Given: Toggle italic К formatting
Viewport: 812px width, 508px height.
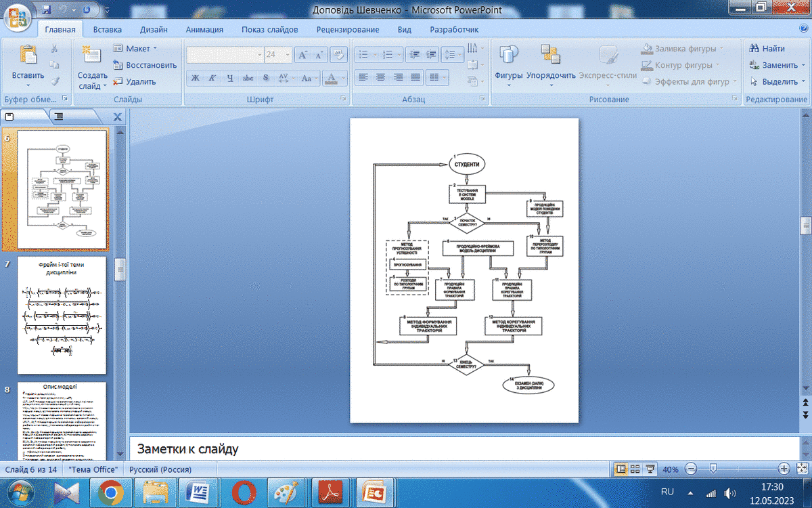Looking at the screenshot, I should (x=212, y=77).
